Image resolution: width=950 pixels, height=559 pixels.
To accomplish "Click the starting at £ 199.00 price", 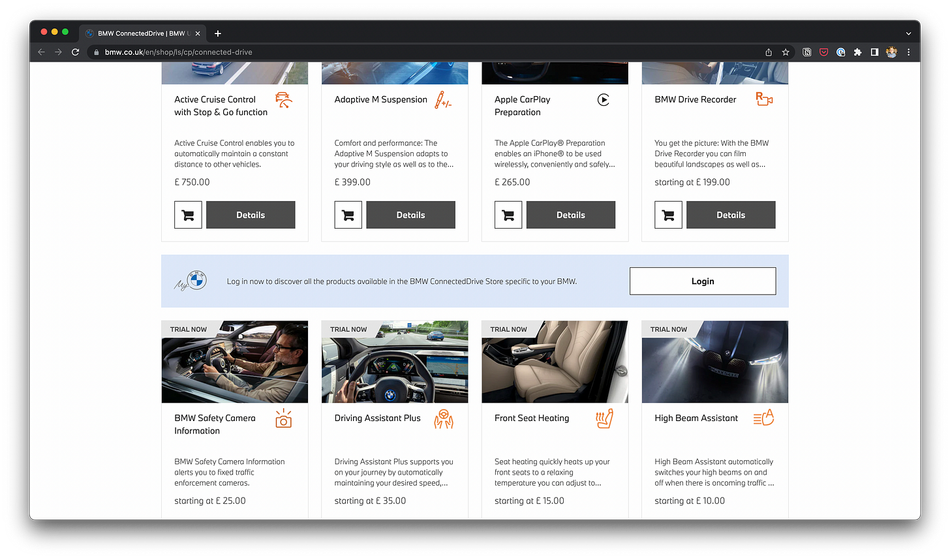I will pos(692,182).
